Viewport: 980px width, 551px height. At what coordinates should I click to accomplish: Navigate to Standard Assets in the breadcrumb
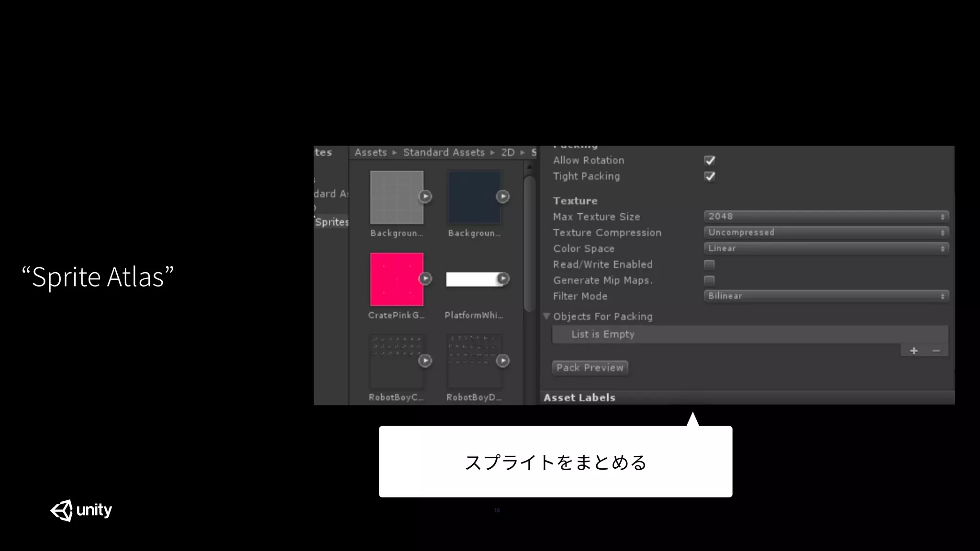click(444, 153)
